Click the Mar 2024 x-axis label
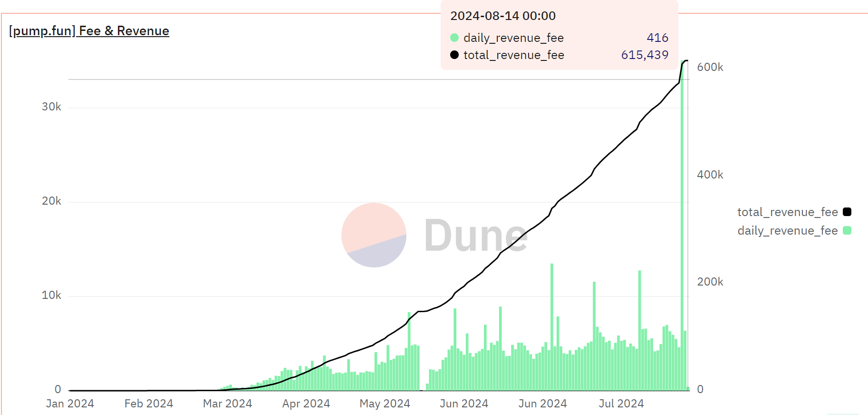Image resolution: width=868 pixels, height=415 pixels. pyautogui.click(x=227, y=404)
